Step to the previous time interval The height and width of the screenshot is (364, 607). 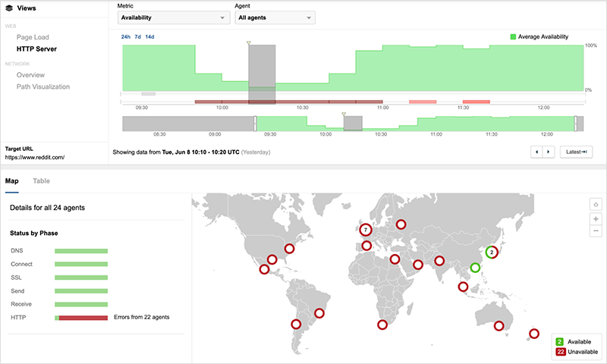pyautogui.click(x=536, y=152)
